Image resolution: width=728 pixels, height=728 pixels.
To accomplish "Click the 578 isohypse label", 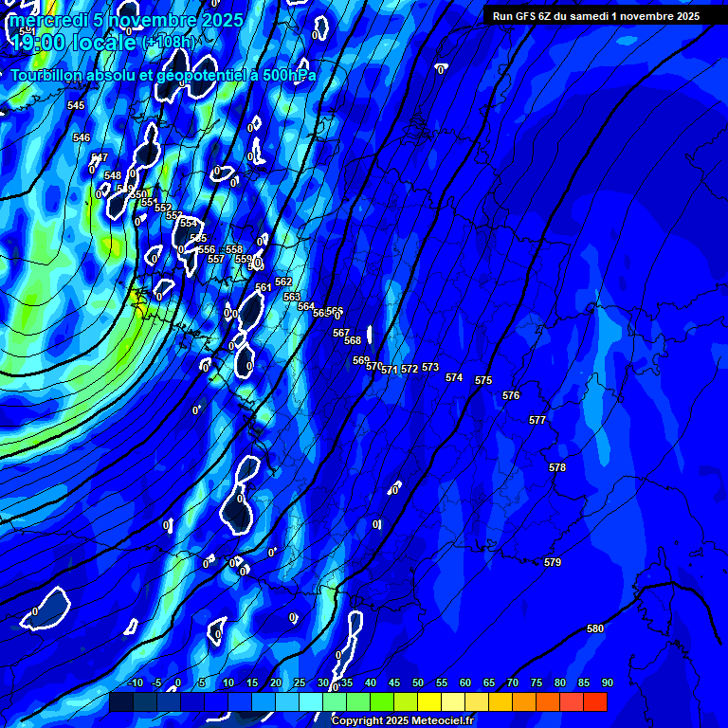I will tap(557, 467).
